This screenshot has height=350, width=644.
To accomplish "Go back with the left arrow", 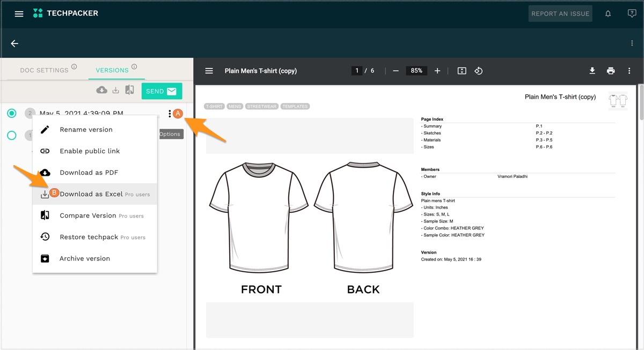I will click(x=14, y=43).
